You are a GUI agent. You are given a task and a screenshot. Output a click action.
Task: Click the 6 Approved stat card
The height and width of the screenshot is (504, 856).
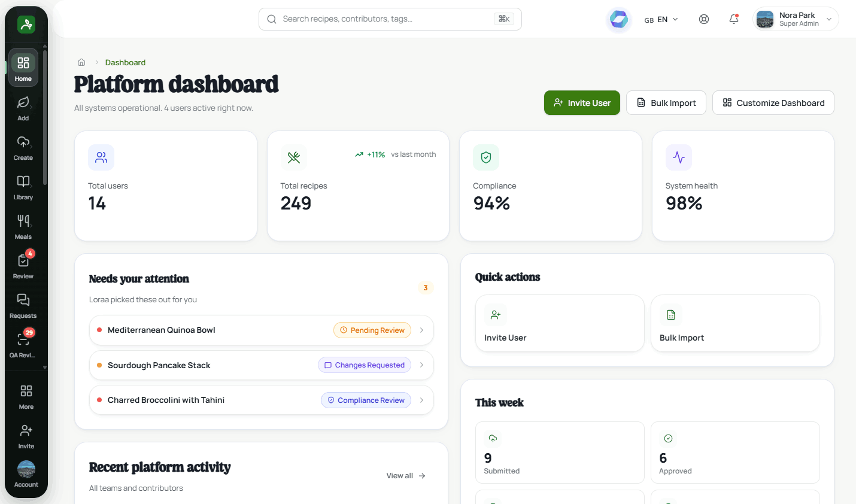(735, 453)
